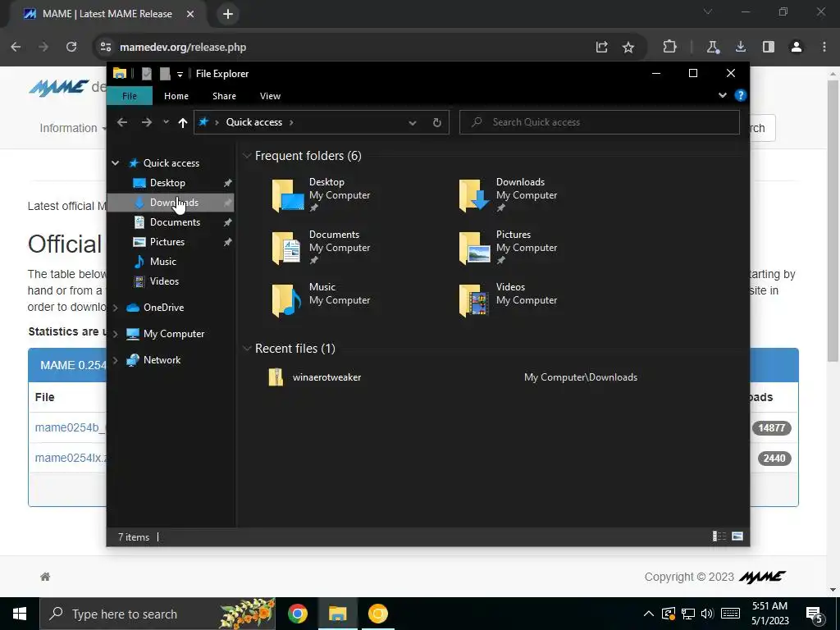Open Documents folder in Frequent folders
This screenshot has height=630, width=840.
[x=322, y=247]
